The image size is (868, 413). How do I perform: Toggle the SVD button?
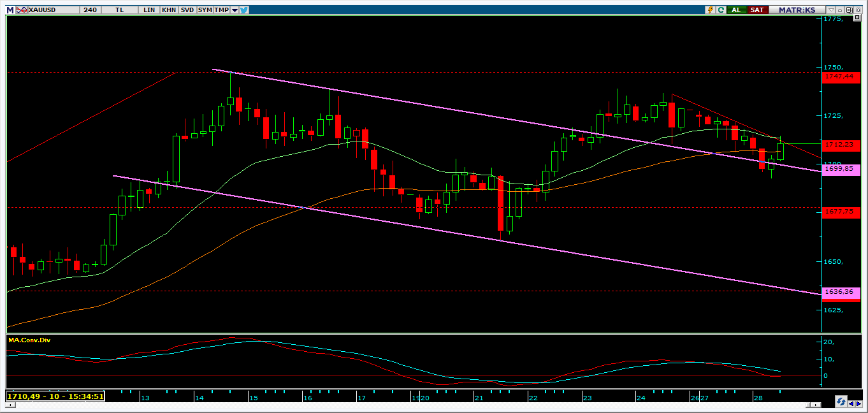(187, 10)
